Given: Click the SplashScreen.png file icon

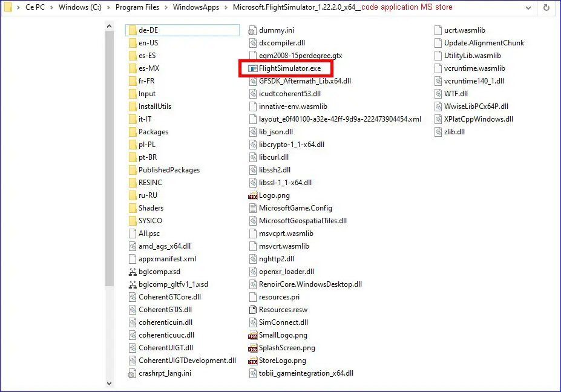Looking at the screenshot, I should tap(252, 348).
